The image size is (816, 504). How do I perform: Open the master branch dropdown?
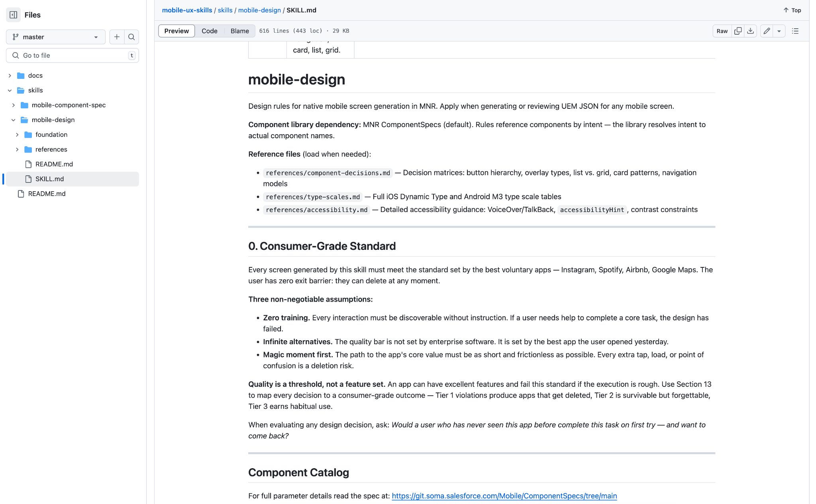point(56,37)
